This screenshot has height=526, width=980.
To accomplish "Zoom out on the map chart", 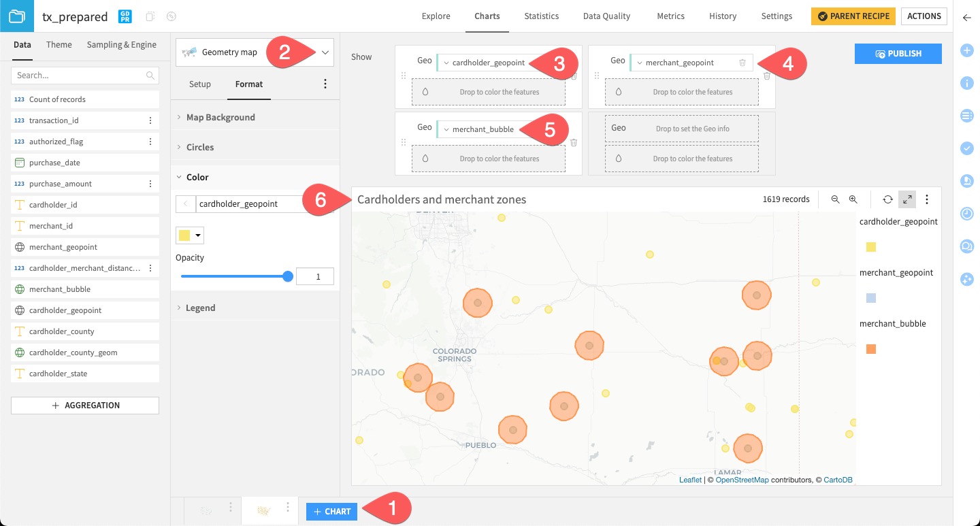I will click(836, 199).
